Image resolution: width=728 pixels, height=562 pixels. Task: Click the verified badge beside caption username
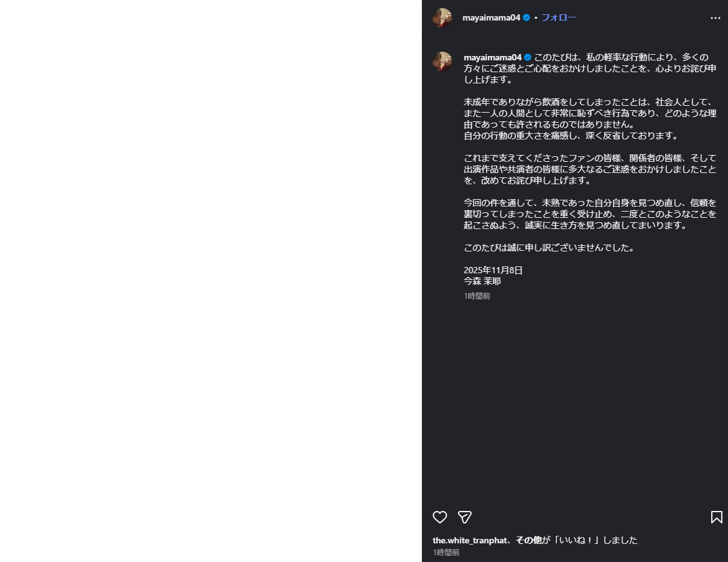[x=528, y=58]
